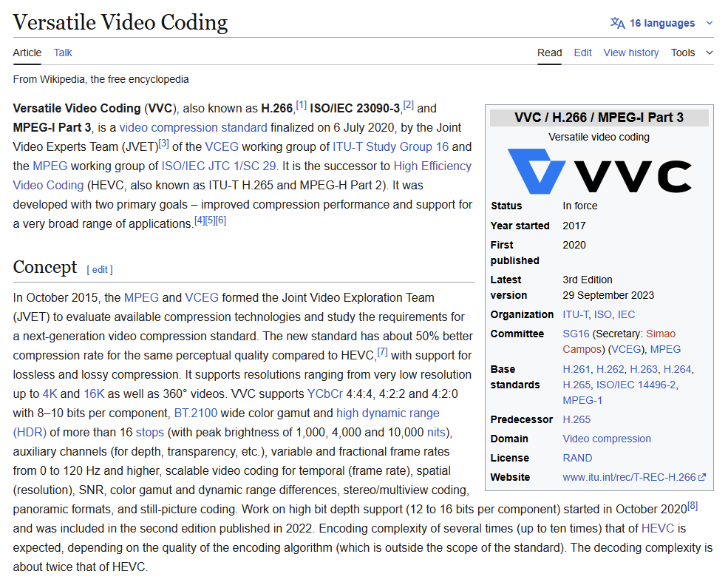Follow the video compression standard link
Screen dimensions: 728x588
(193, 127)
